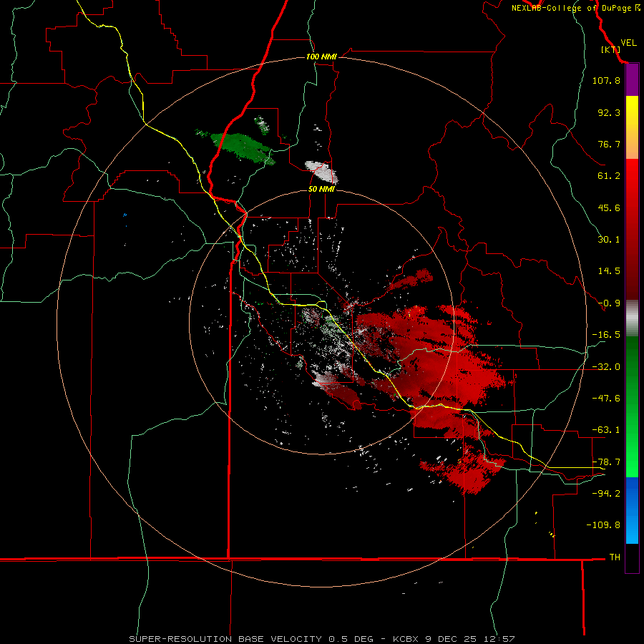Click the 76.7 velocity scale value

point(609,144)
